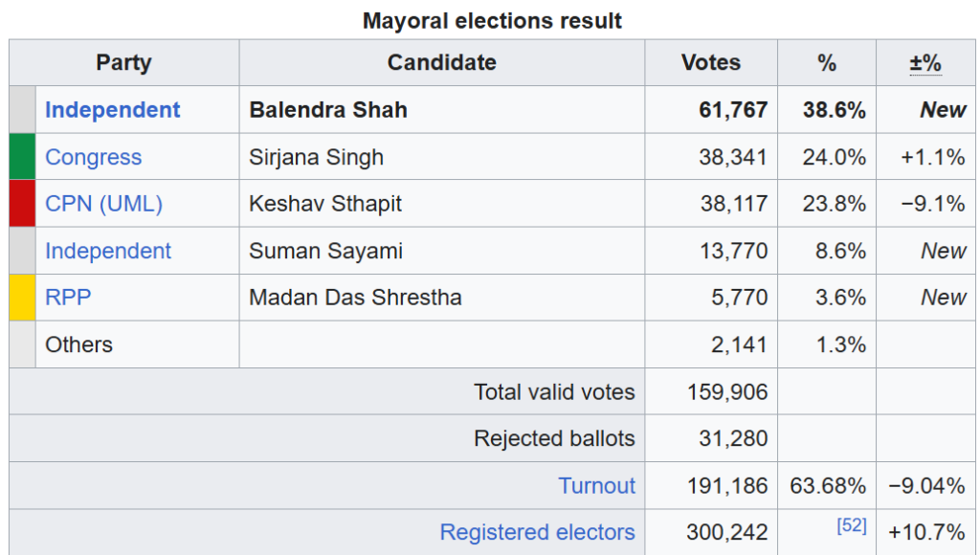Click the yellow RPP color swatch

point(21,298)
